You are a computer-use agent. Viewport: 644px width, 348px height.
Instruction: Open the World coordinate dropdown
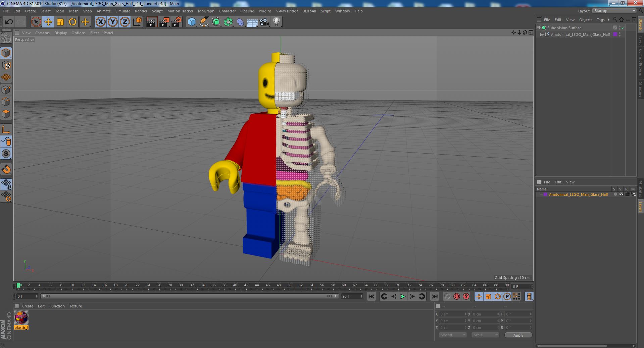click(x=452, y=335)
